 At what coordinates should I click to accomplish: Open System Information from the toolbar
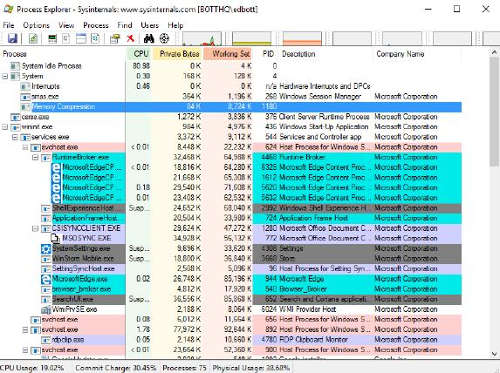(x=52, y=39)
